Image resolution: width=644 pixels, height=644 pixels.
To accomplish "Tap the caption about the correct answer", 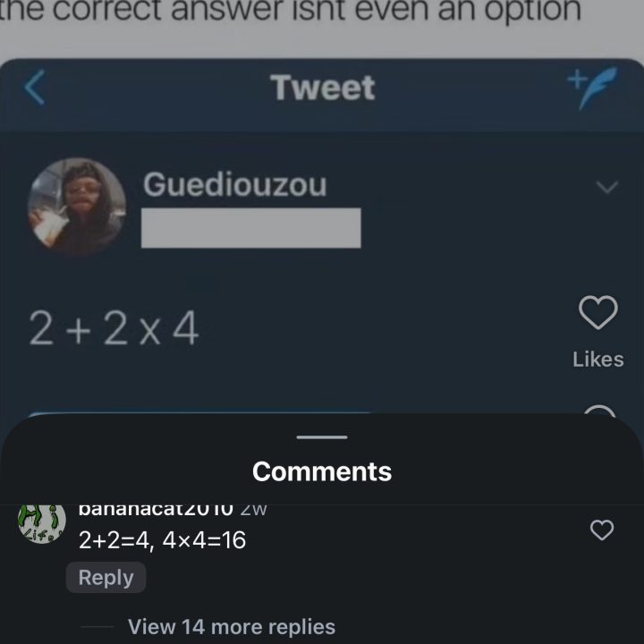I will click(x=290, y=10).
